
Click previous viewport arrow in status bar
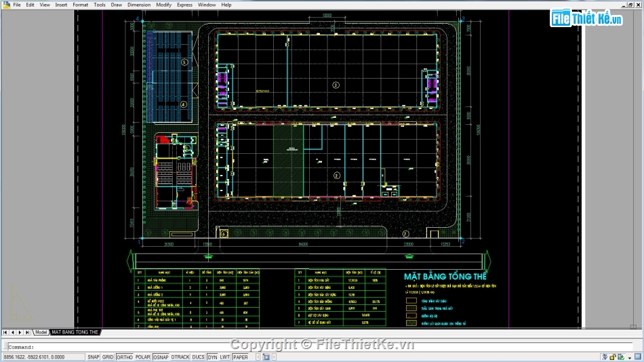coord(258,357)
